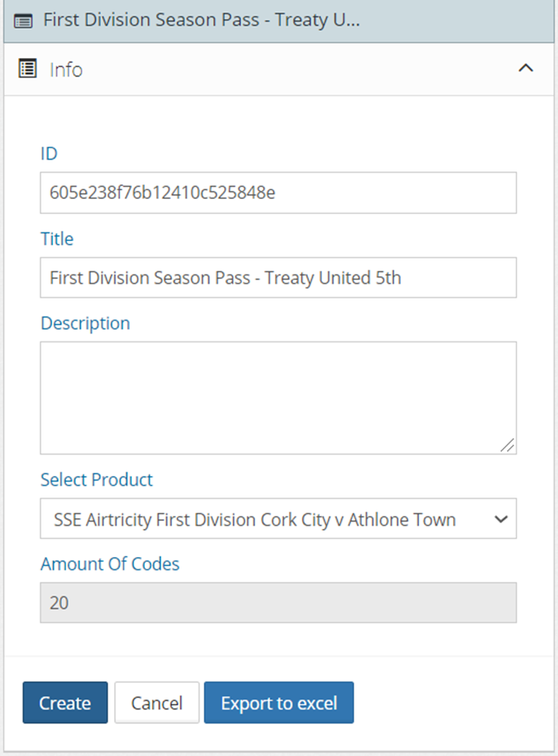Click the panel icon beside the header title
This screenshot has height=756, width=558.
click(23, 21)
